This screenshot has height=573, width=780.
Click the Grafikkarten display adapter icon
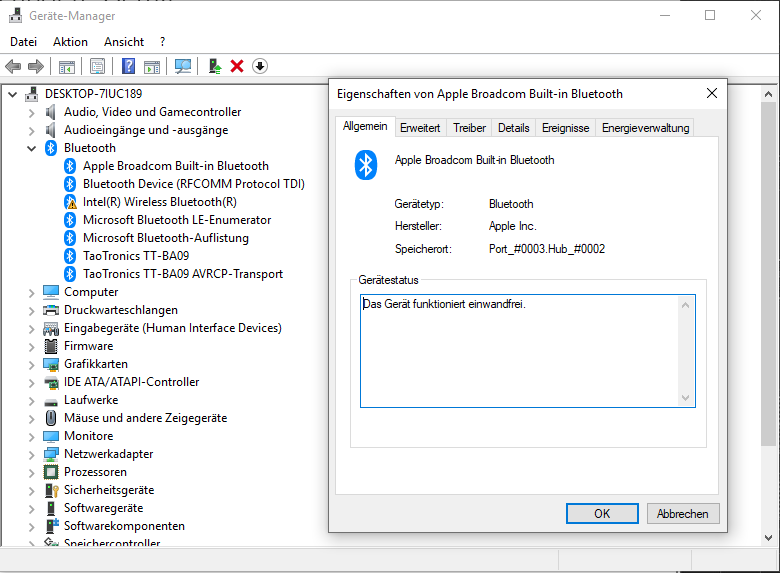51,364
